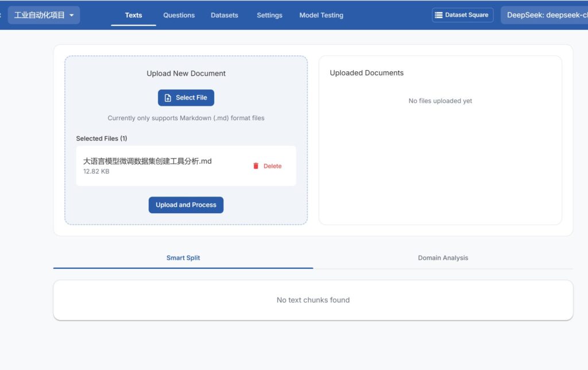588x370 pixels.
Task: Select the 大语言模型微调数据集创建工具分析.md file entry
Action: tap(148, 161)
